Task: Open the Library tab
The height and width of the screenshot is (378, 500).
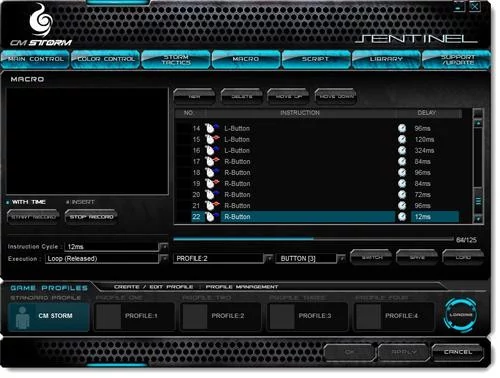Action: tap(386, 59)
